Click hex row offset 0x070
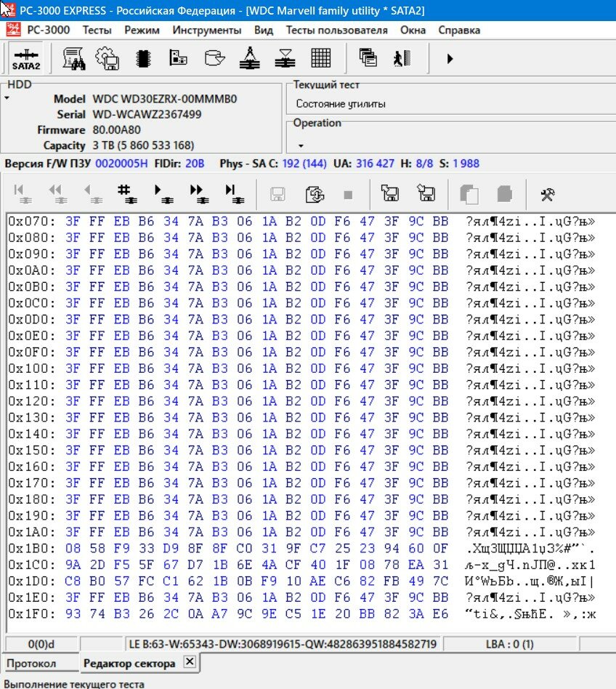The width and height of the screenshot is (616, 689). [x=32, y=222]
